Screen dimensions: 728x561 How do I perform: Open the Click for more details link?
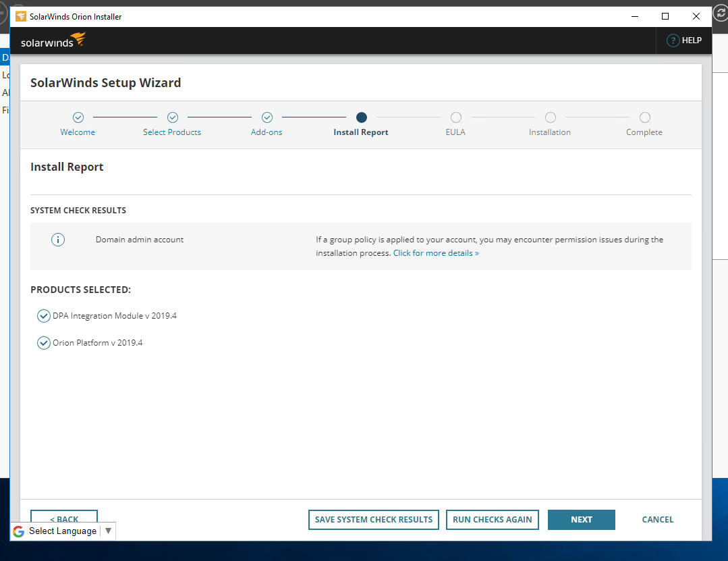click(436, 253)
